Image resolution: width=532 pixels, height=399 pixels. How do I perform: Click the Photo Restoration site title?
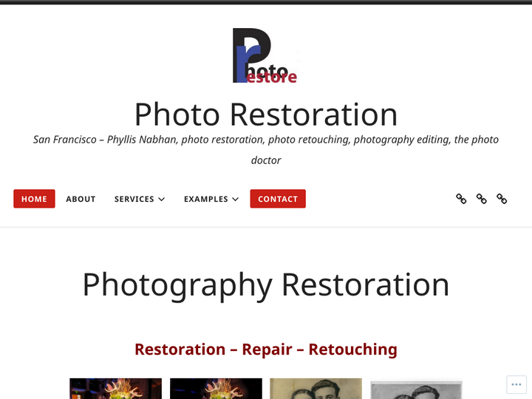click(x=266, y=115)
